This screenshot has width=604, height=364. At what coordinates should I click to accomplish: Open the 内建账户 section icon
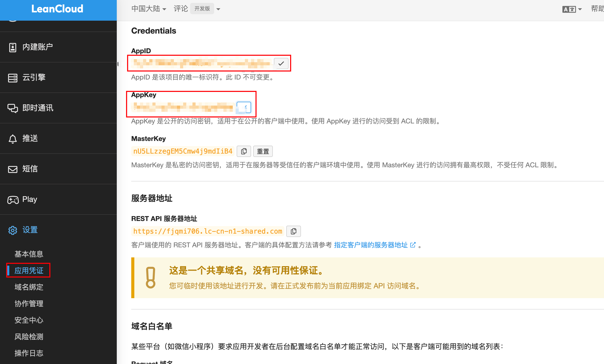click(x=13, y=47)
